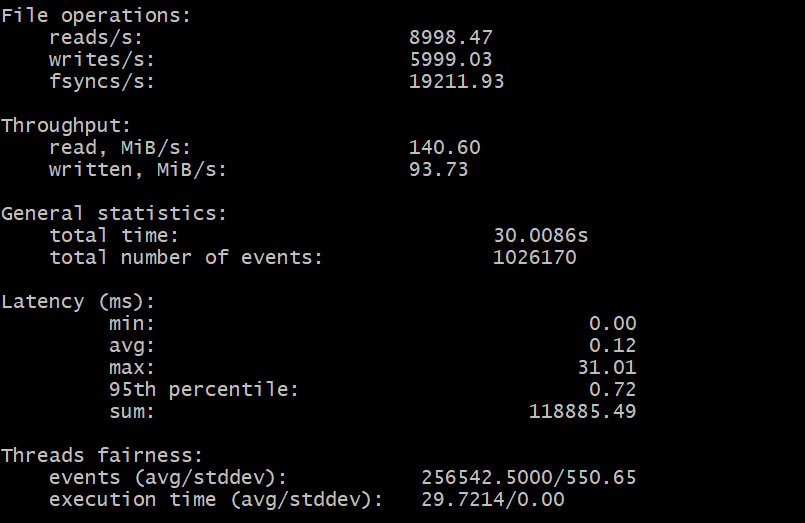Select min latency value 0.00

pos(612,324)
